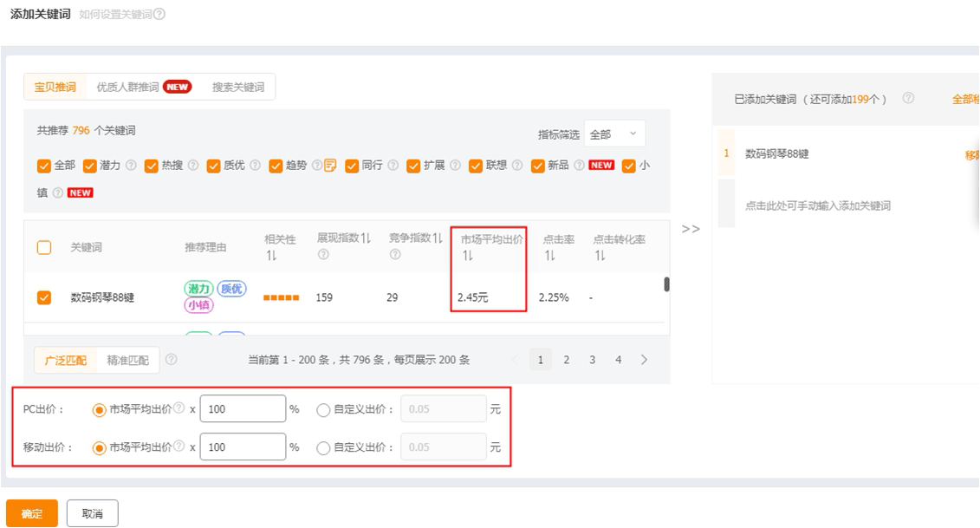Go to next page with right chevron
The width and height of the screenshot is (980, 528).
point(644,360)
